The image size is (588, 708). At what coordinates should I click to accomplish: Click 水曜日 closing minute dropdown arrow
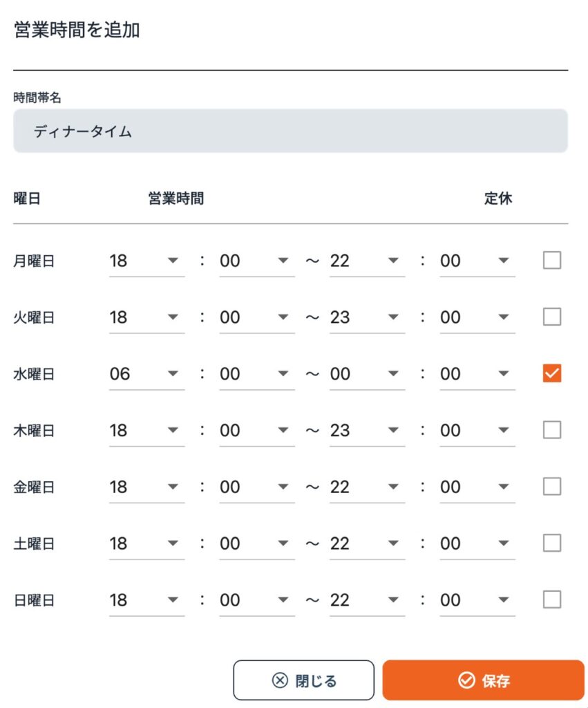tap(504, 374)
